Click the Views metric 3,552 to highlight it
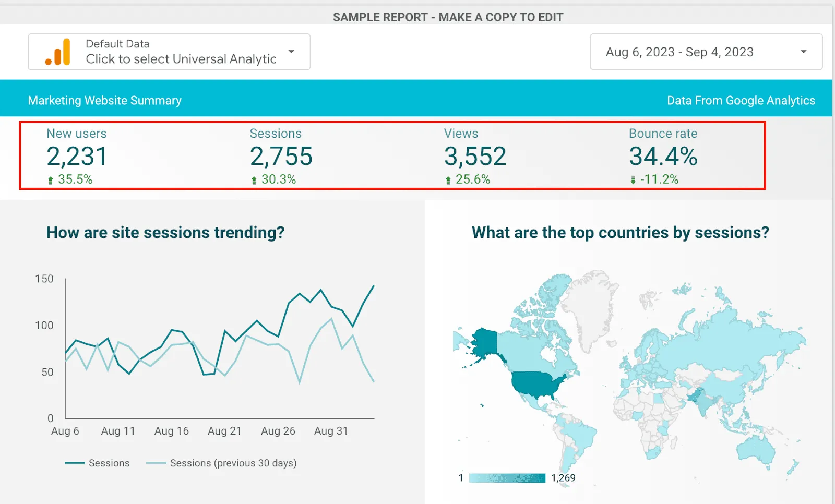 point(474,155)
